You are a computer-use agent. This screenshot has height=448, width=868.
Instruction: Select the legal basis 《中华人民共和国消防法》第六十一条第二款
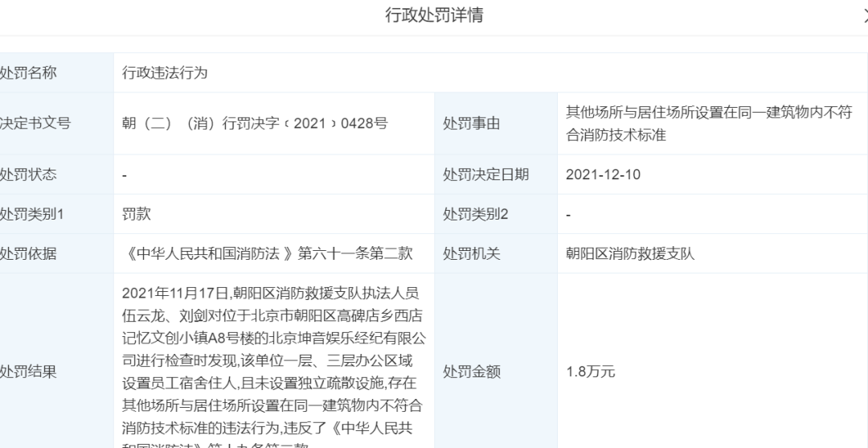click(268, 253)
